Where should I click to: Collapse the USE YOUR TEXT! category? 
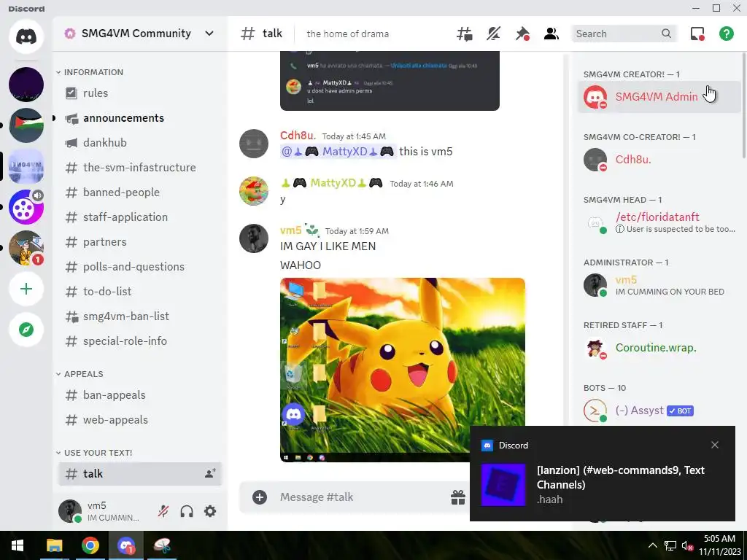(94, 452)
